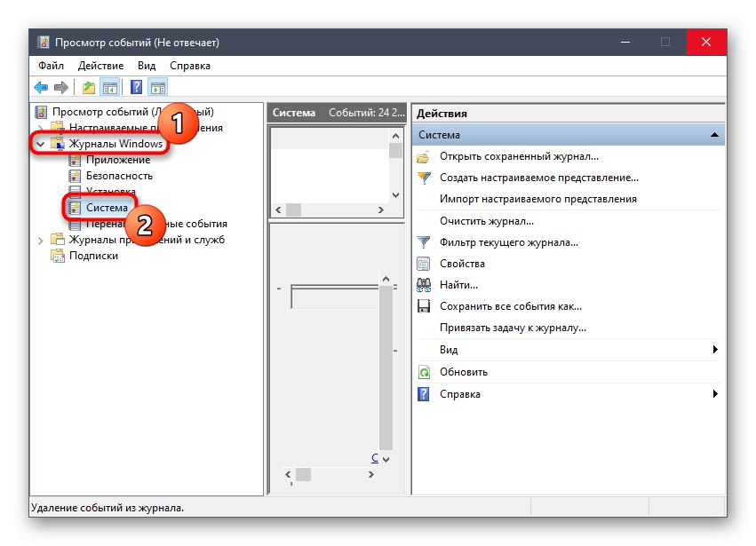Click Открыть сохраненный журнал action
This screenshot has height=546, width=756.
tap(519, 156)
